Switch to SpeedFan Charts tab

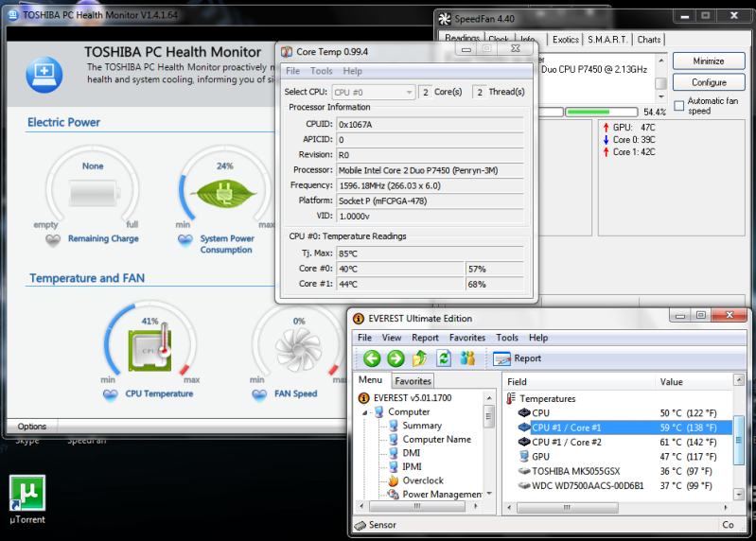click(x=649, y=40)
